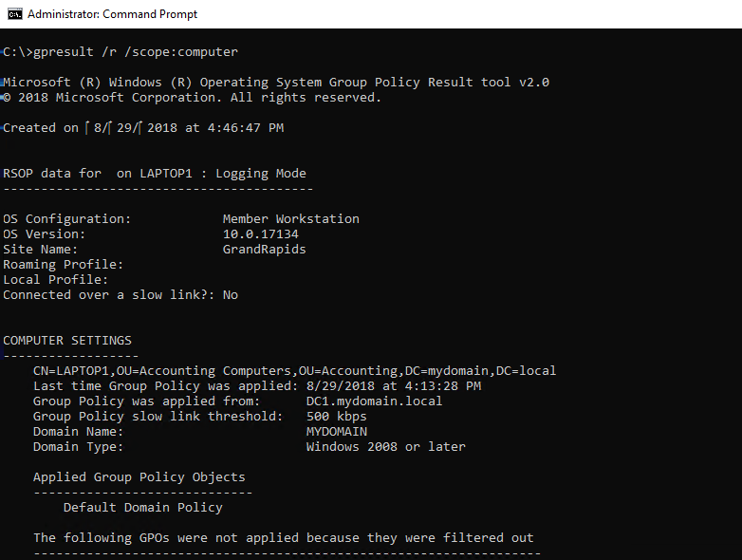The height and width of the screenshot is (560, 742).
Task: Click the GrandRapids site name value
Action: click(x=264, y=250)
